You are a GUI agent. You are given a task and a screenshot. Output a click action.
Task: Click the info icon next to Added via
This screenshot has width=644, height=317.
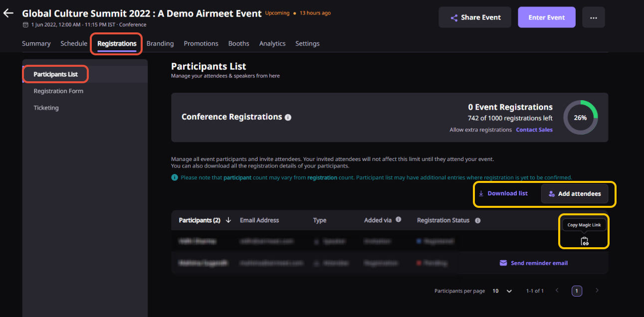point(398,219)
